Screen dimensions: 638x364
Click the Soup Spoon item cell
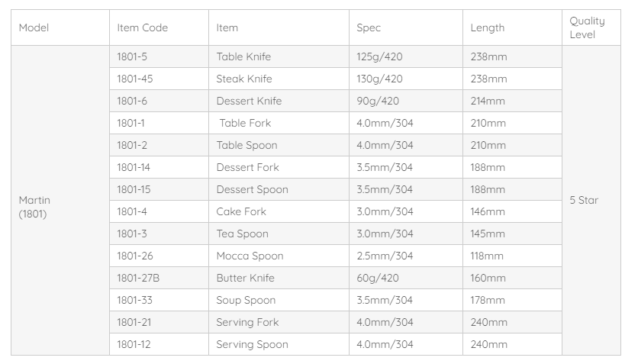[x=246, y=300]
